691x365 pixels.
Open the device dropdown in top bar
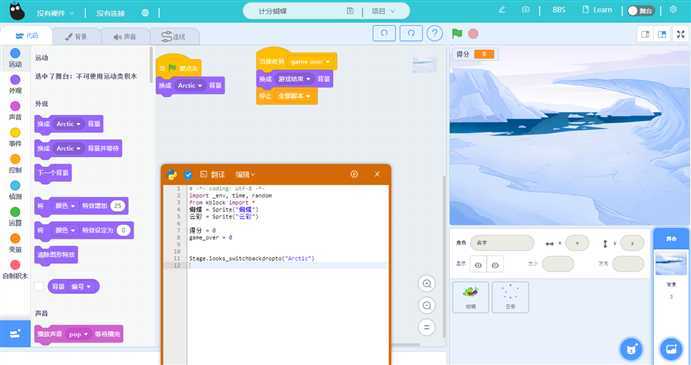click(55, 13)
